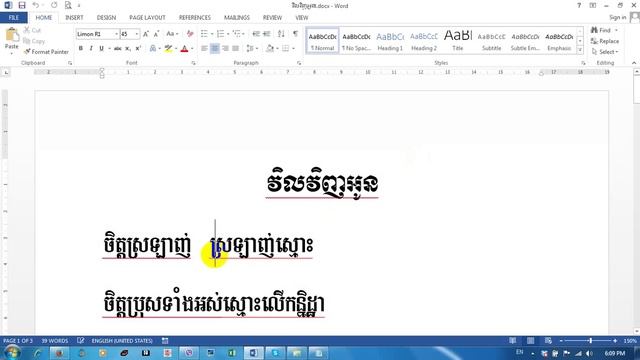Click Clear All Formatting icon
This screenshot has width=640, height=360.
click(x=190, y=34)
